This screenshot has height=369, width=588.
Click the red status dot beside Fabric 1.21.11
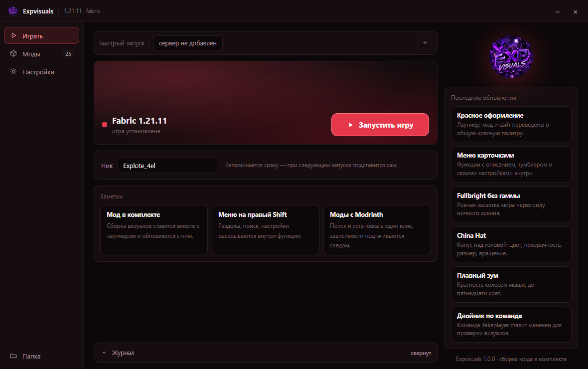tap(105, 125)
